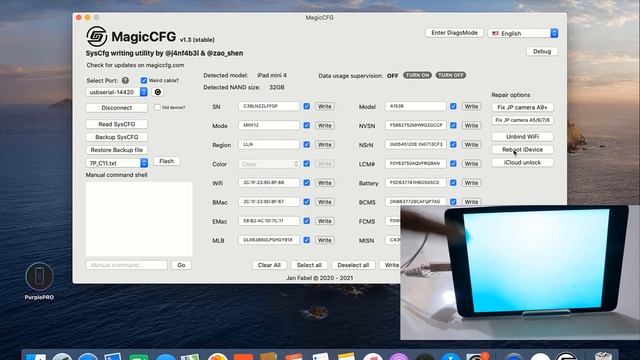The image size is (640, 360).
Task: Click Clear All button
Action: tap(269, 265)
